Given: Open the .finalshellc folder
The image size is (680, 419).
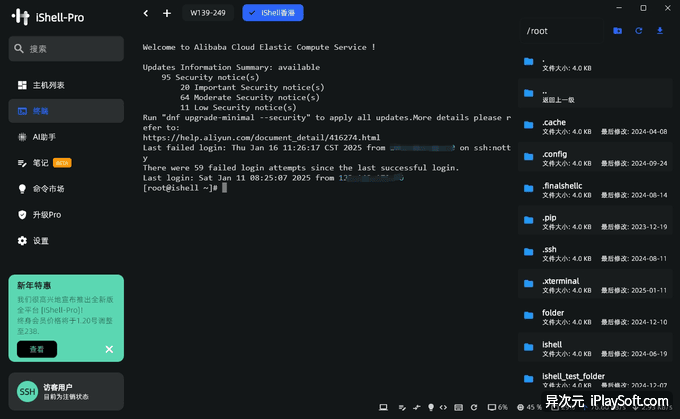Looking at the screenshot, I should tap(595, 189).
